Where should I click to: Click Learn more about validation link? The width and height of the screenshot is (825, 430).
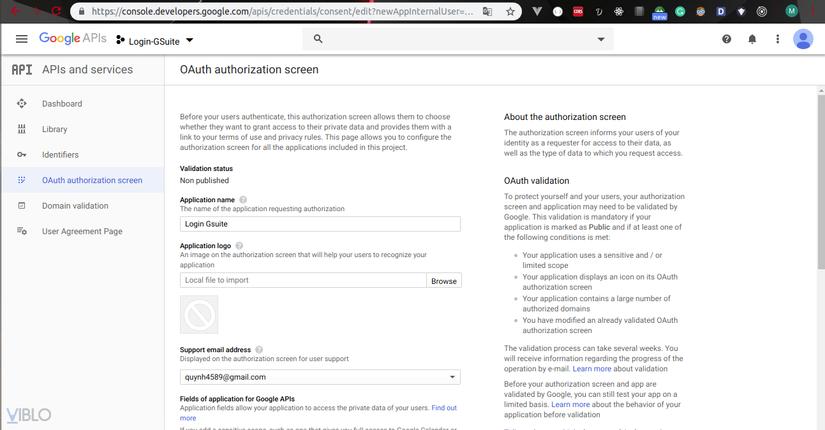pyautogui.click(x=605, y=369)
